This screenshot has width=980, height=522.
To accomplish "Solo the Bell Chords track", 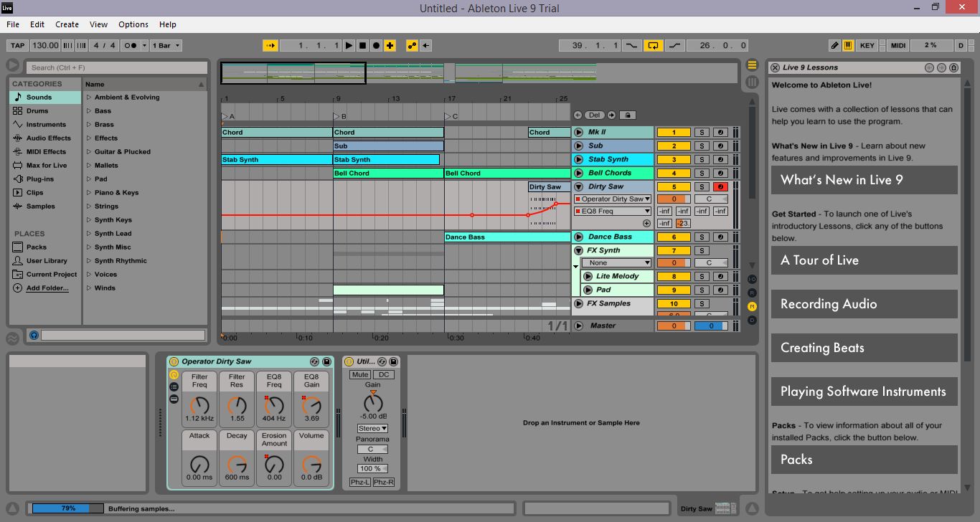I will tap(702, 174).
